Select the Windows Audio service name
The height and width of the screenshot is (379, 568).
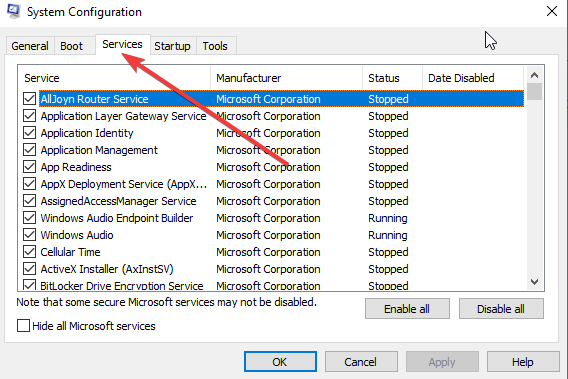(x=77, y=235)
